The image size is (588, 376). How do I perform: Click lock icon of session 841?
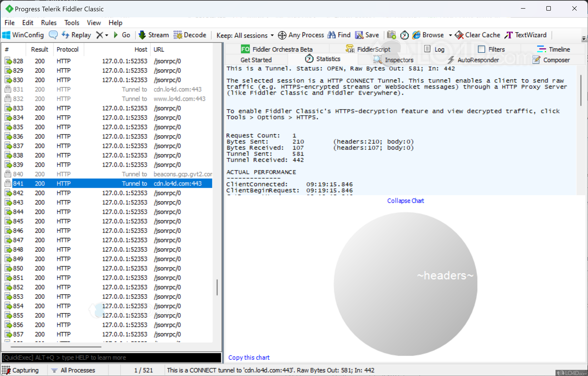(8, 183)
